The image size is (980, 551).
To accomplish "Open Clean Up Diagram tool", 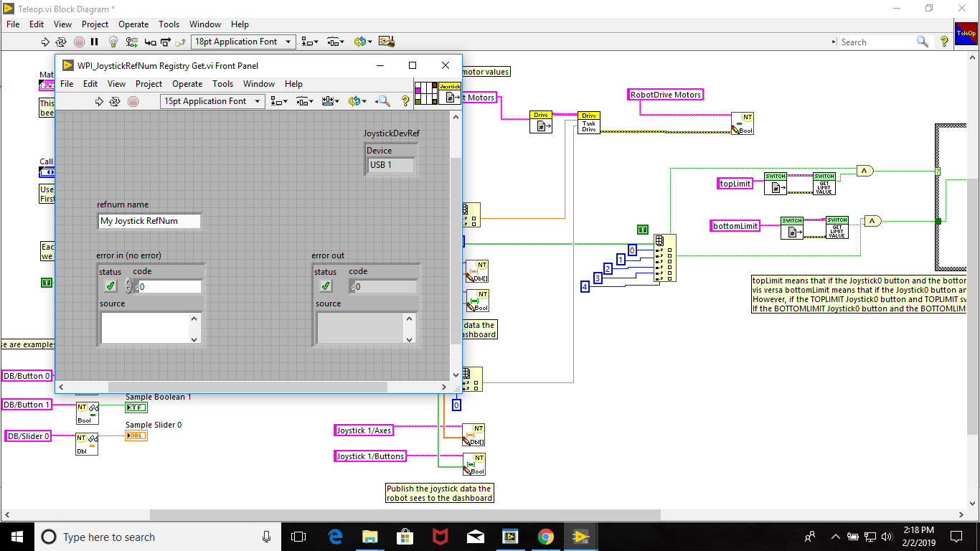I will pos(387,41).
